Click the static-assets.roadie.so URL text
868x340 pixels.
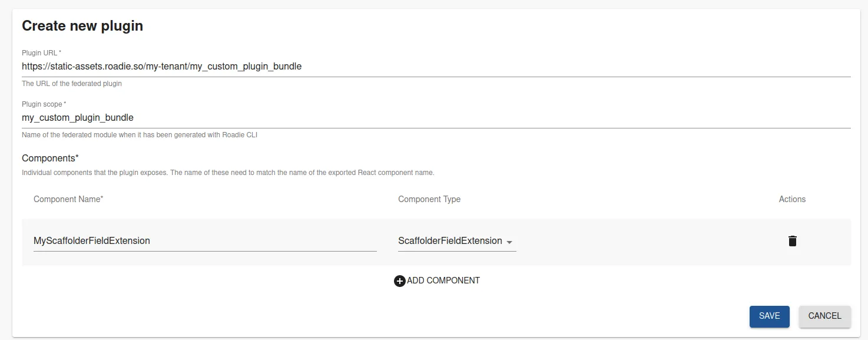pyautogui.click(x=161, y=66)
